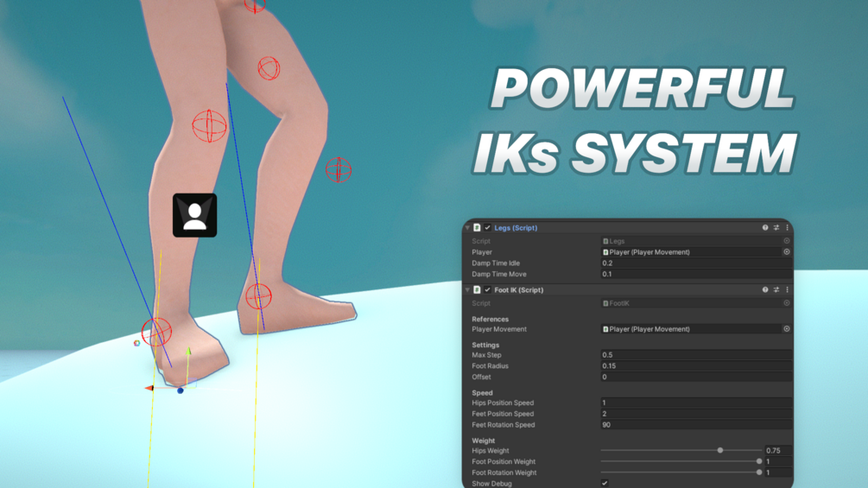Open object picker for Player field

point(787,252)
